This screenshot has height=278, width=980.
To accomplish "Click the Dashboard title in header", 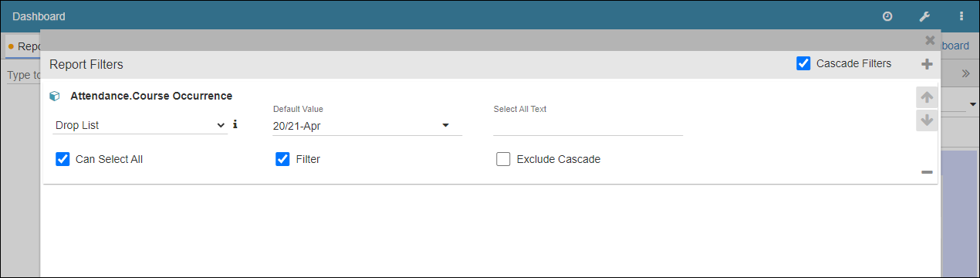I will pos(39,16).
